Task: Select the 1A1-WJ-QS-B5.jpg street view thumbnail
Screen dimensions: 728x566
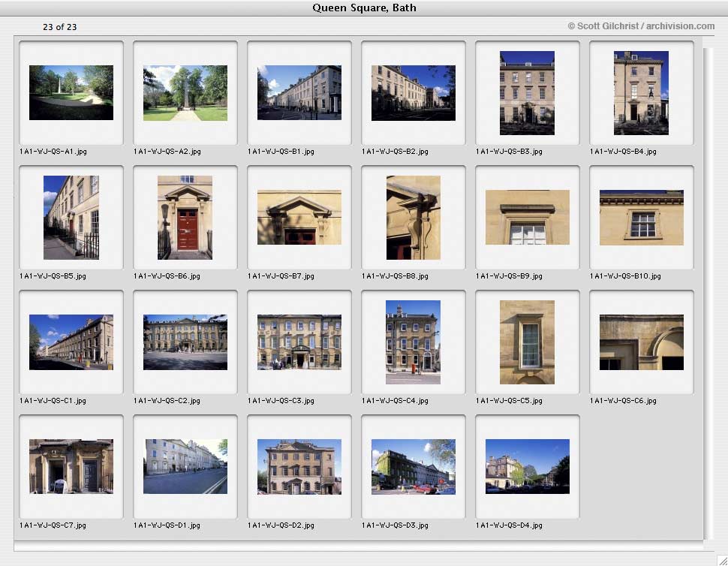Action: coord(71,217)
